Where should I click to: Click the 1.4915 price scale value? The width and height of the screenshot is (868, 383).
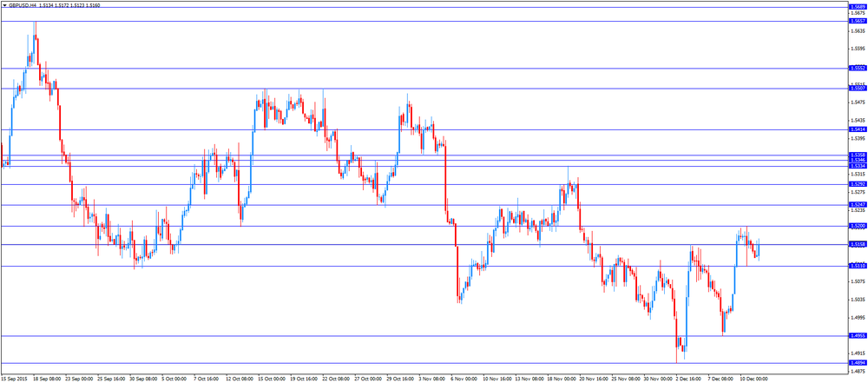pyautogui.click(x=858, y=353)
